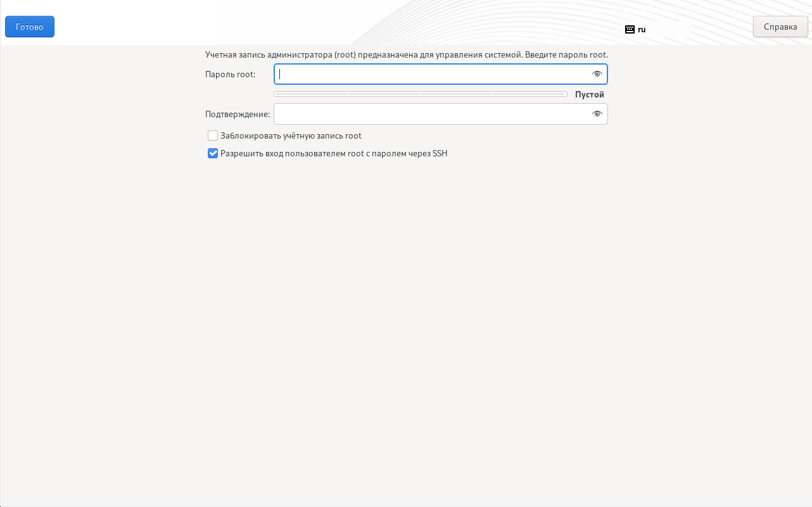
Task: Uncheck the root SSH password login checkbox
Action: coord(213,153)
